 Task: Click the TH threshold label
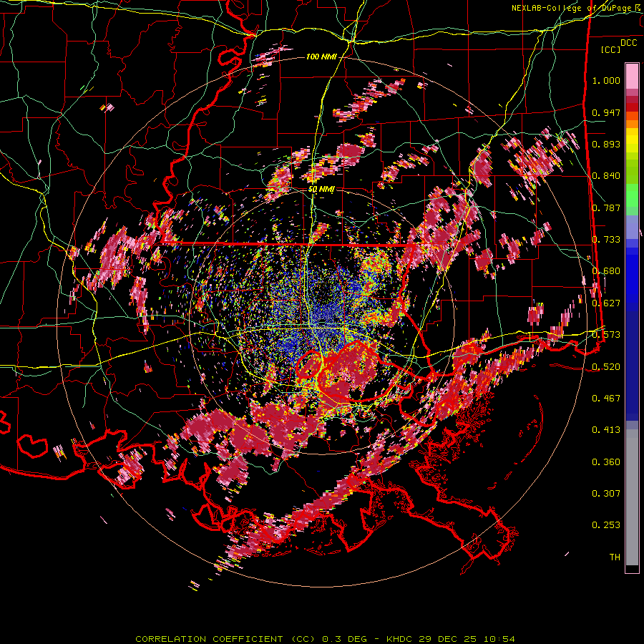pos(615,557)
